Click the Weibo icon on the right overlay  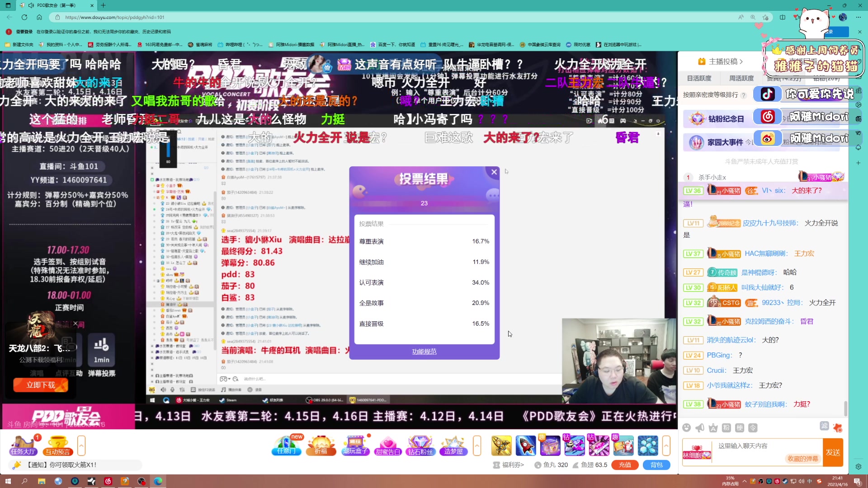[x=768, y=138]
